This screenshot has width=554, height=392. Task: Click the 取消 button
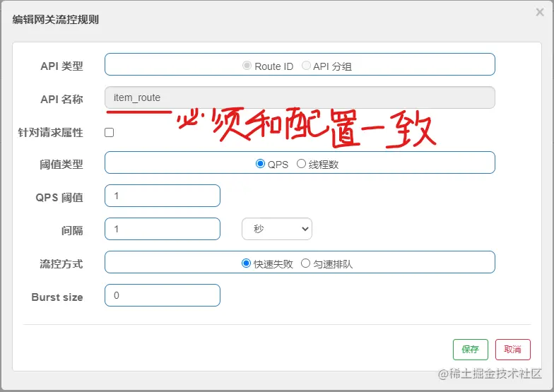513,350
